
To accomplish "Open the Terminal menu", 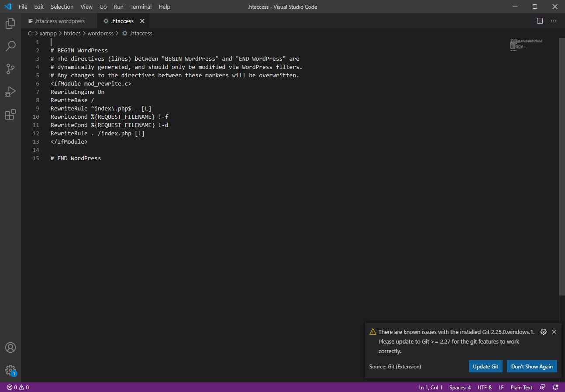I will (141, 7).
